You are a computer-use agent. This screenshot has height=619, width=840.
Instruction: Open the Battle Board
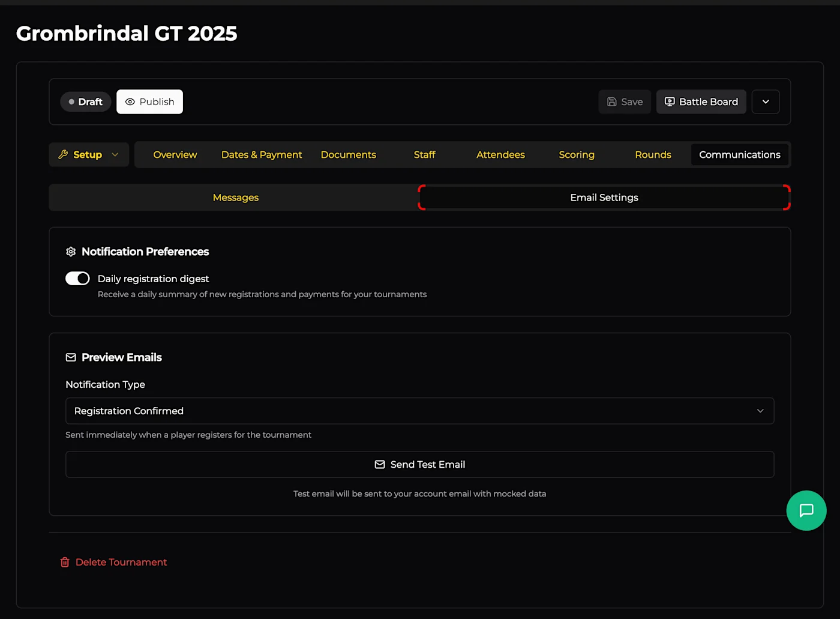click(701, 101)
